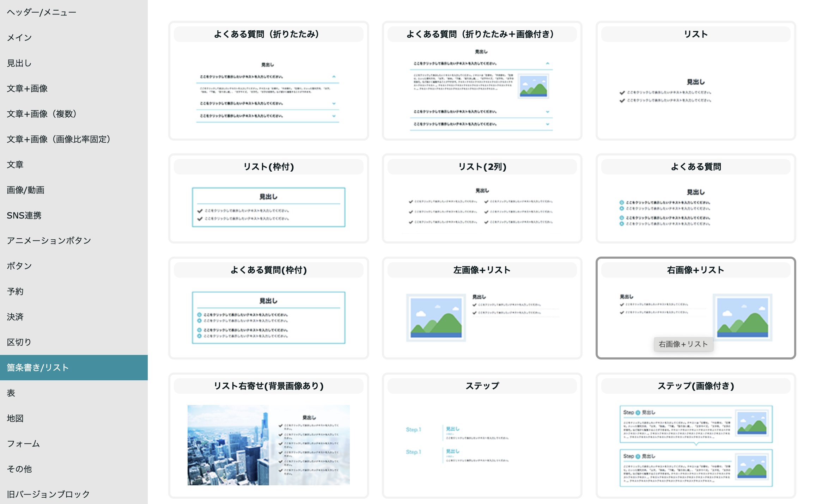Viewport: 816px width, 504px height.
Task: Select the highlighted 右画像+リスト block
Action: pyautogui.click(x=695, y=308)
